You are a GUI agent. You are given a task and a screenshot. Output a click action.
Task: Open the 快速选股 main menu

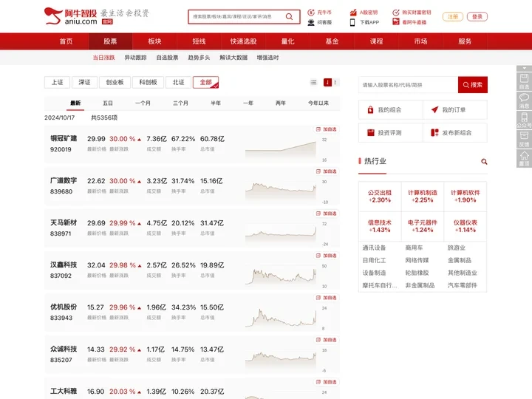(243, 41)
